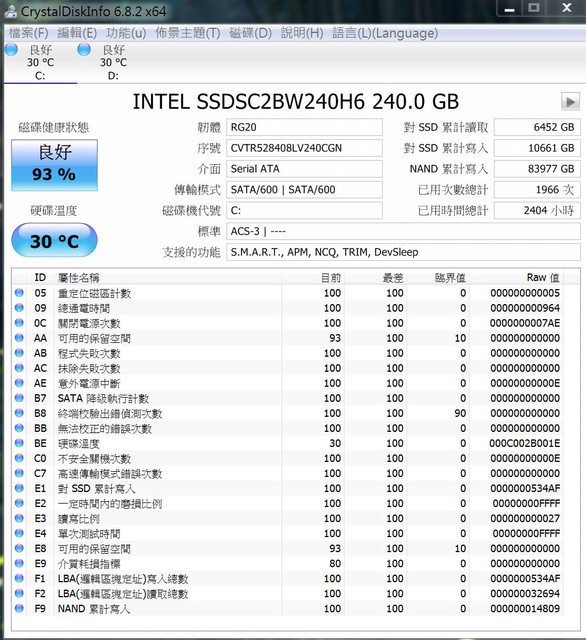This screenshot has height=640, width=586.
Task: Click the status icon of row E1
Action: [19, 488]
